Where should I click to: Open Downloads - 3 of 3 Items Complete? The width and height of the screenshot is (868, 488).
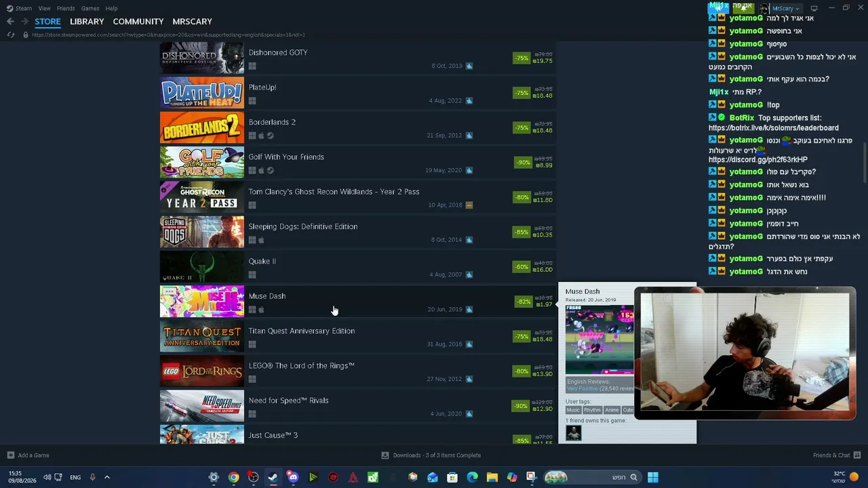pyautogui.click(x=431, y=455)
